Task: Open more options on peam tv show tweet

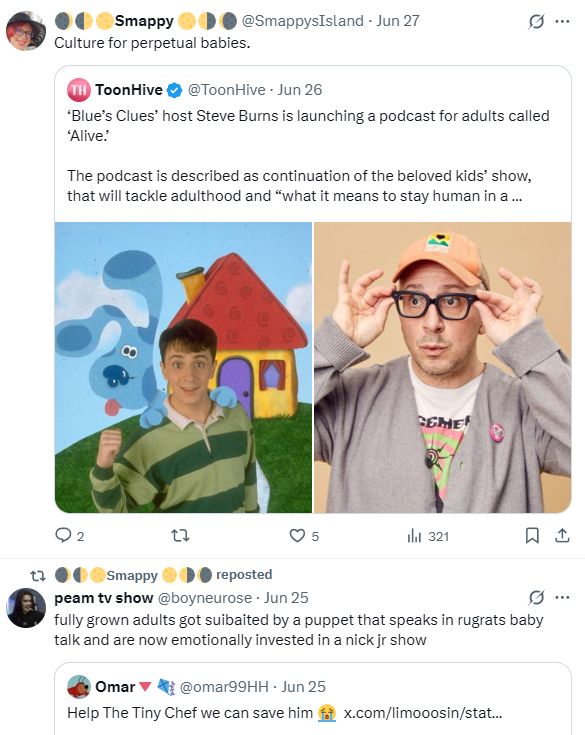Action: coord(562,597)
